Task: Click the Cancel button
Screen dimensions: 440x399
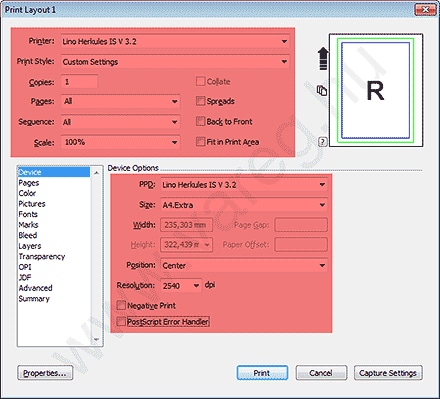Action: pyautogui.click(x=321, y=373)
